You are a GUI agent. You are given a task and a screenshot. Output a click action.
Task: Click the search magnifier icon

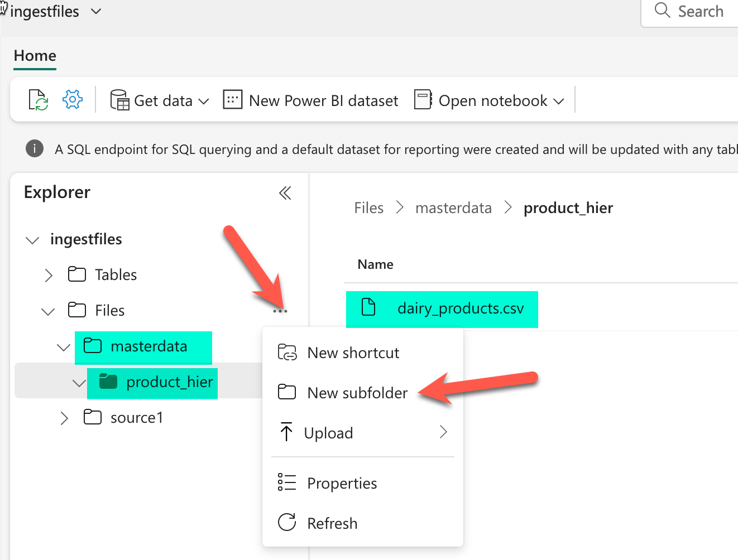point(662,10)
